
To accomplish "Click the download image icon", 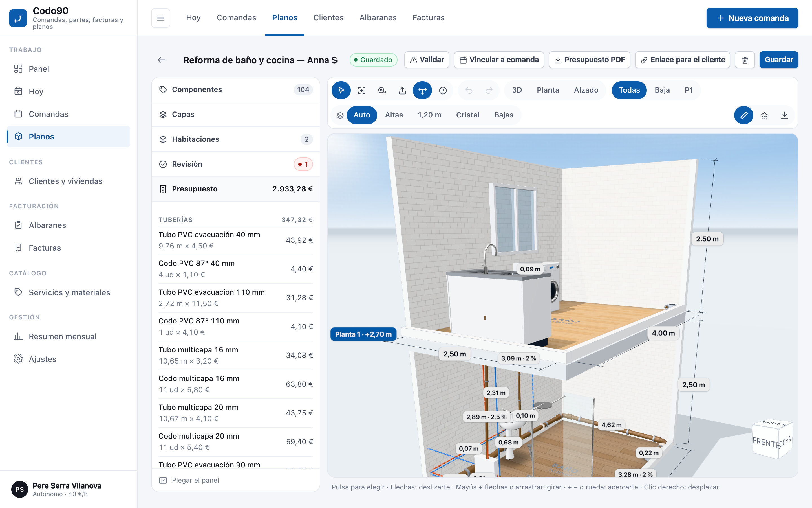I will point(784,115).
